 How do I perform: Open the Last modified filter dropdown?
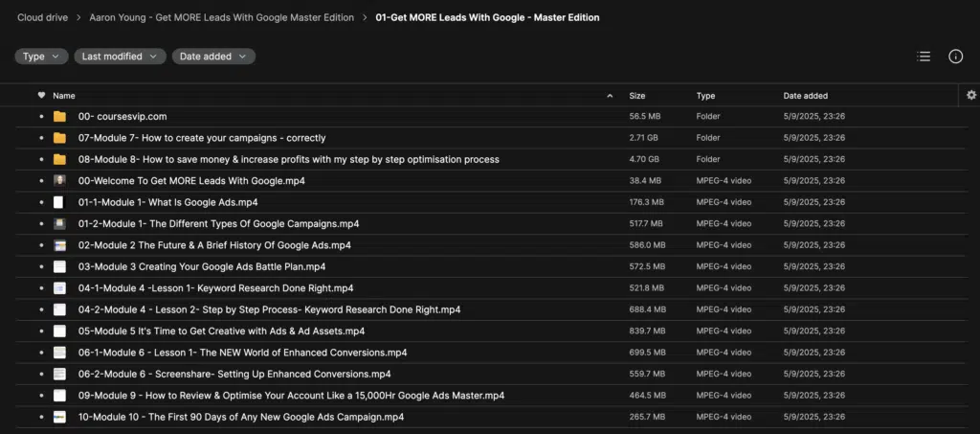pyautogui.click(x=120, y=57)
